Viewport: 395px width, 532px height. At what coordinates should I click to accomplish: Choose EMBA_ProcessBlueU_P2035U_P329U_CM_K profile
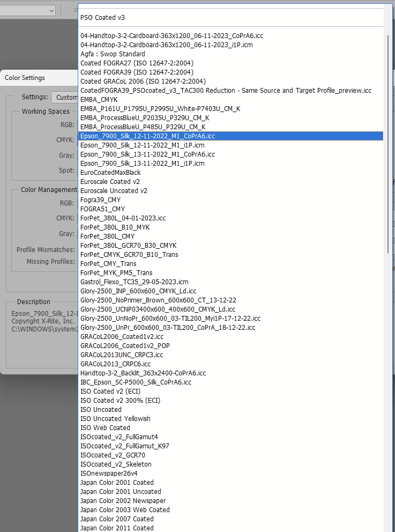click(x=230, y=118)
